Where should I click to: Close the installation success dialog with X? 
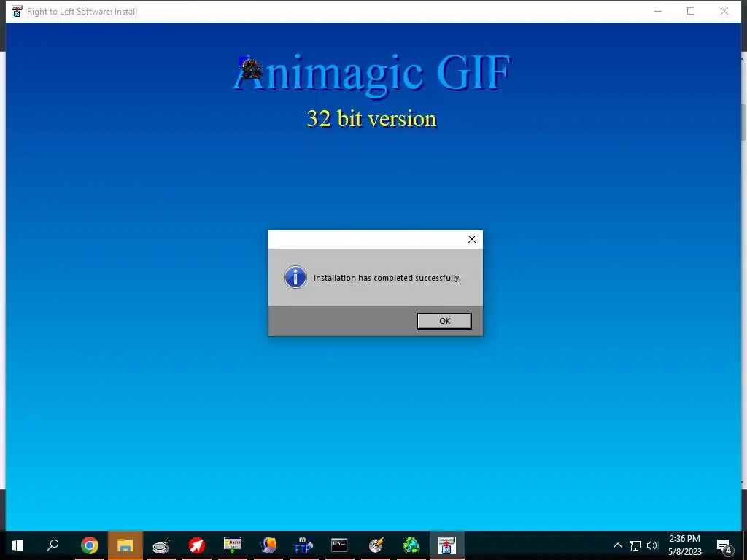click(472, 239)
